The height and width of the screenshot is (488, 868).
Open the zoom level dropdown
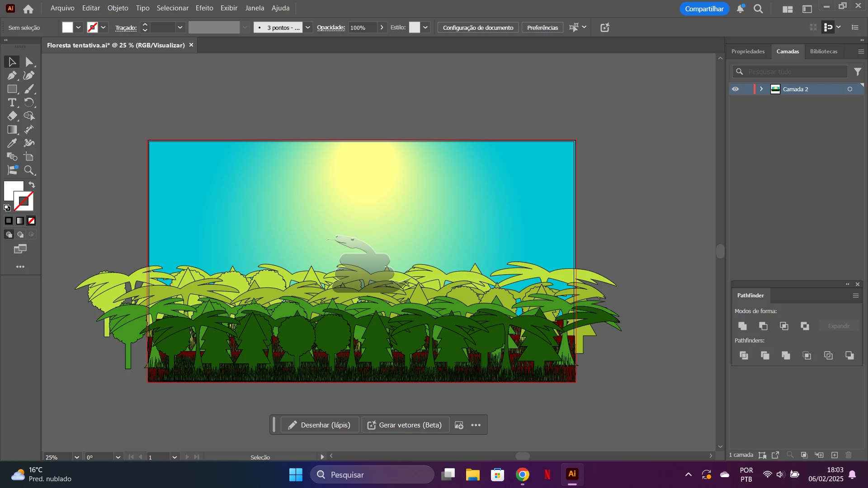pos(77,457)
